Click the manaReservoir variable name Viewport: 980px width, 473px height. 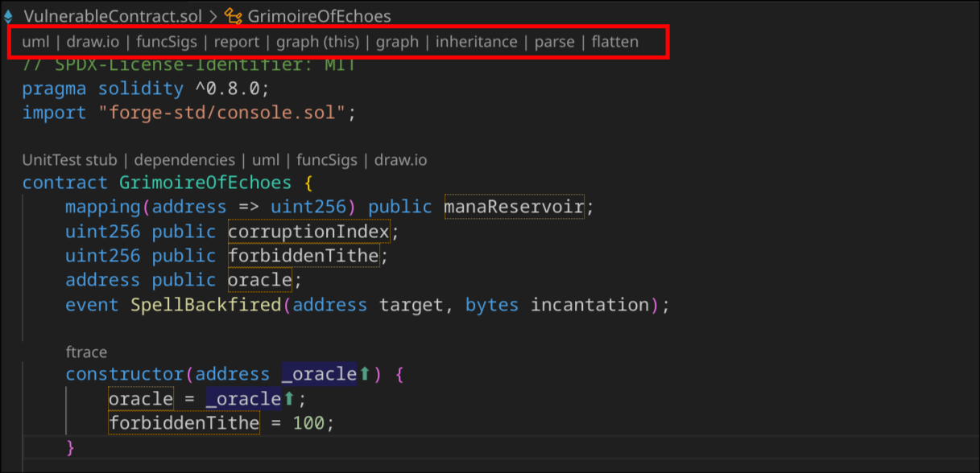(x=514, y=207)
